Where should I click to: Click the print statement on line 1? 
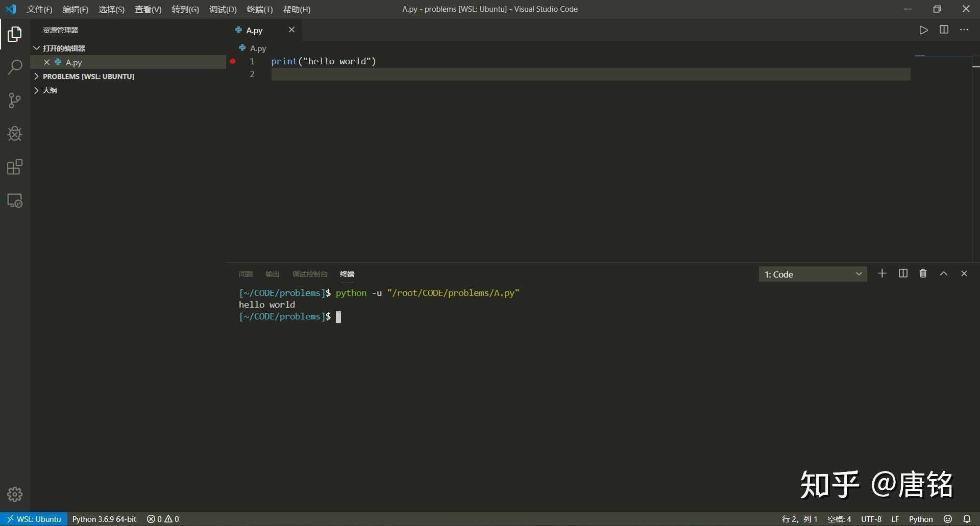tap(324, 61)
